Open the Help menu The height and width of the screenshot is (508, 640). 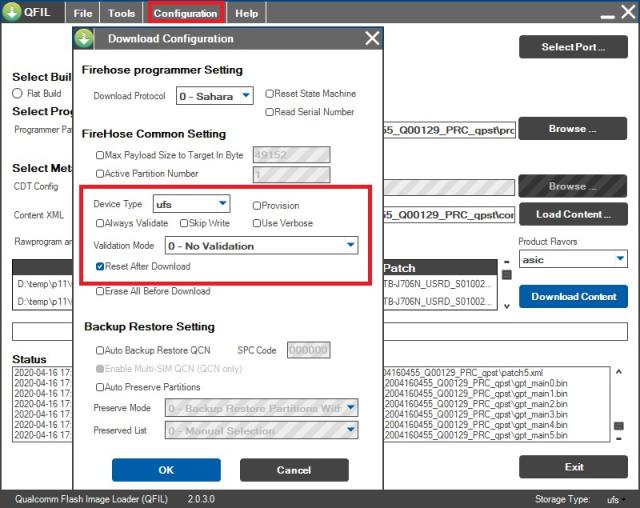pyautogui.click(x=246, y=13)
